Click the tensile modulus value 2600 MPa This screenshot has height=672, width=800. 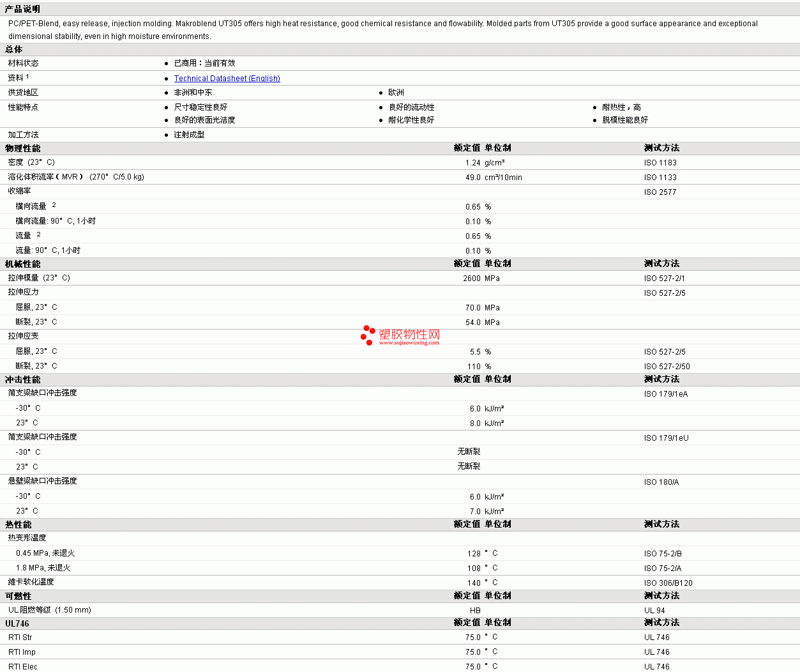[x=481, y=279]
